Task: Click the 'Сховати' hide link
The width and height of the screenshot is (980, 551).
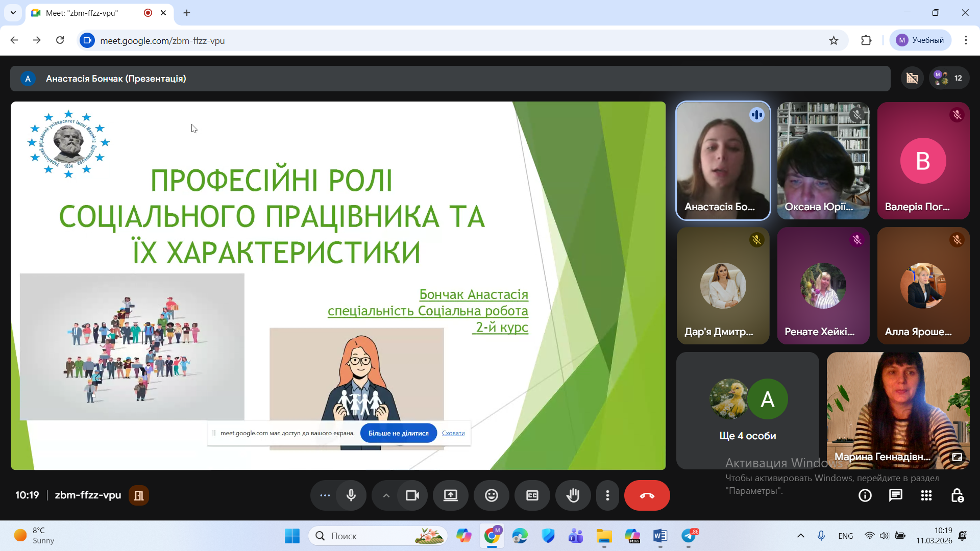Action: click(x=453, y=433)
